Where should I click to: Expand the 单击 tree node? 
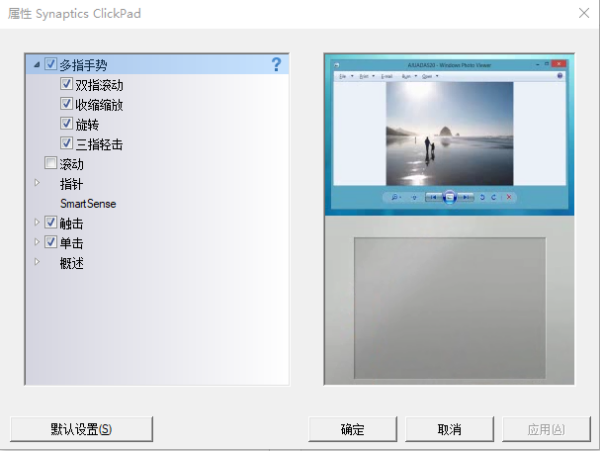point(37,242)
